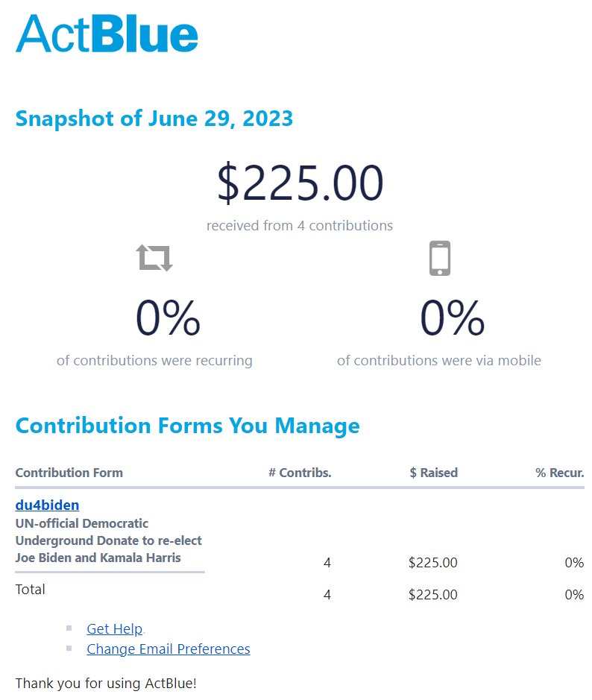Click Change Email Preferences link
Screen dimensions: 592x700
[169, 649]
